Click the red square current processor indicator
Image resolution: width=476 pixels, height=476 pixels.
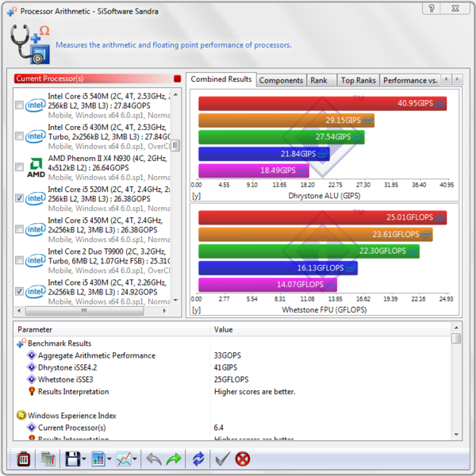[177, 79]
